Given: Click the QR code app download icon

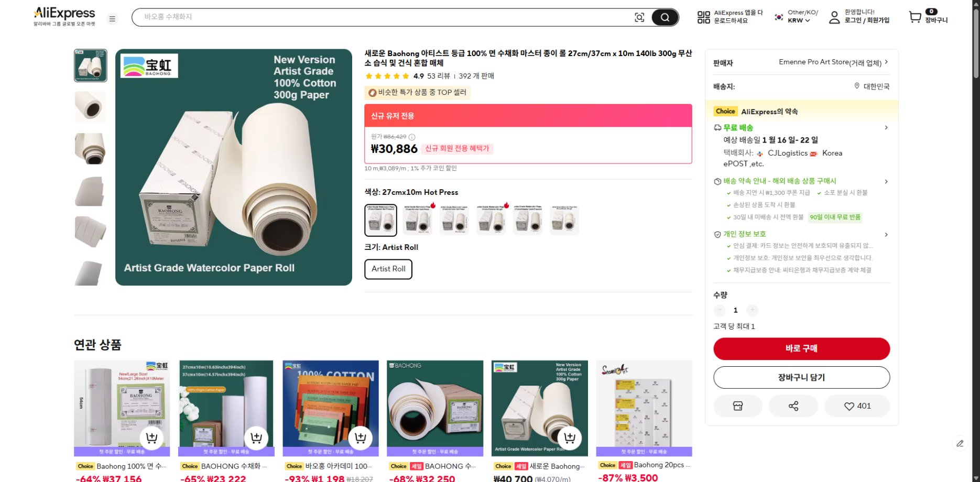Looking at the screenshot, I should click(x=703, y=17).
